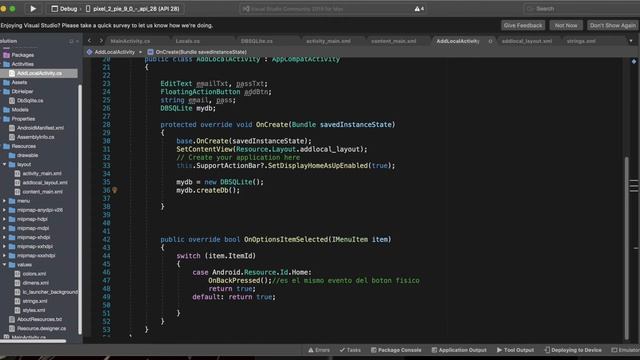Open Resource.designer.cs in the tree

click(x=41, y=328)
